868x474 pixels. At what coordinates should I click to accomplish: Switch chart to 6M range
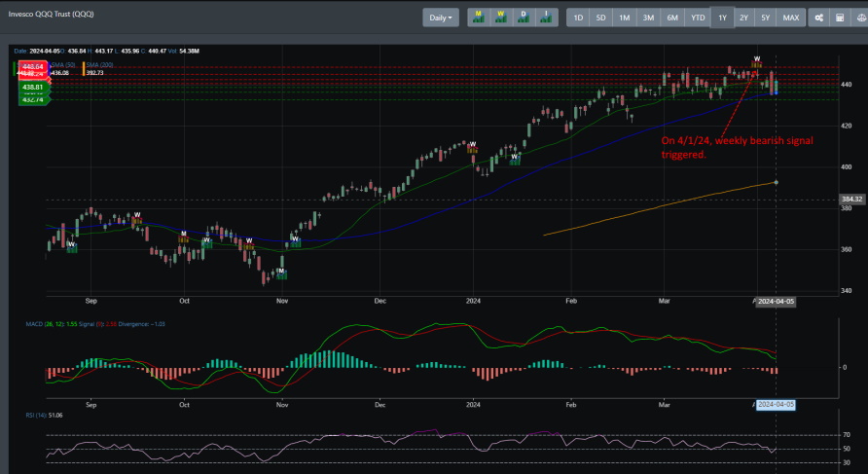click(x=672, y=18)
